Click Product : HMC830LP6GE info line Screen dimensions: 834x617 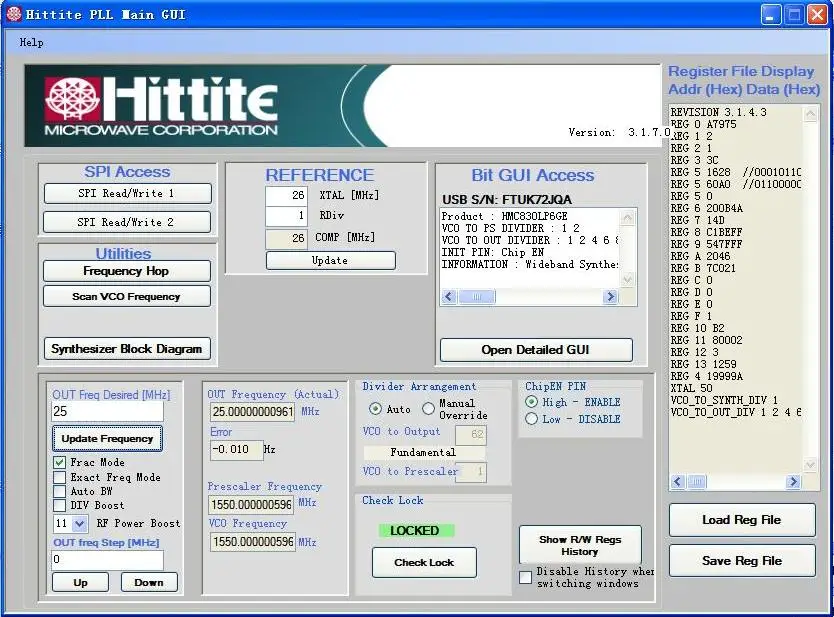(505, 216)
